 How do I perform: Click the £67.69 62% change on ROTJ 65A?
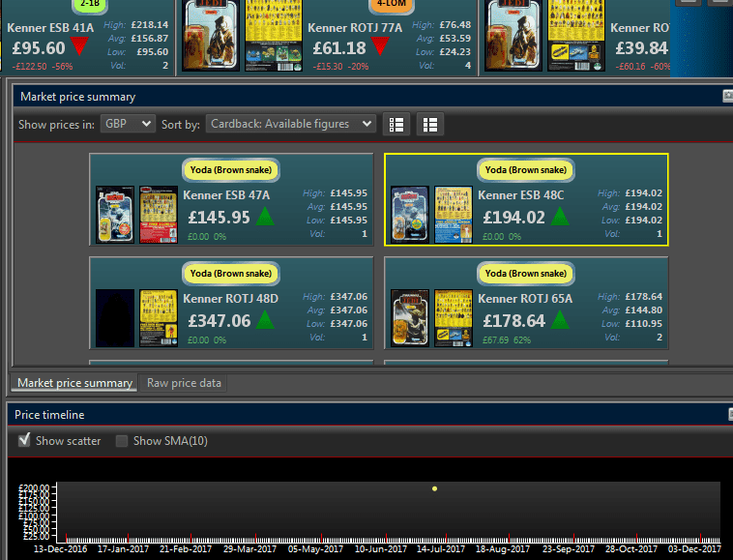point(507,340)
